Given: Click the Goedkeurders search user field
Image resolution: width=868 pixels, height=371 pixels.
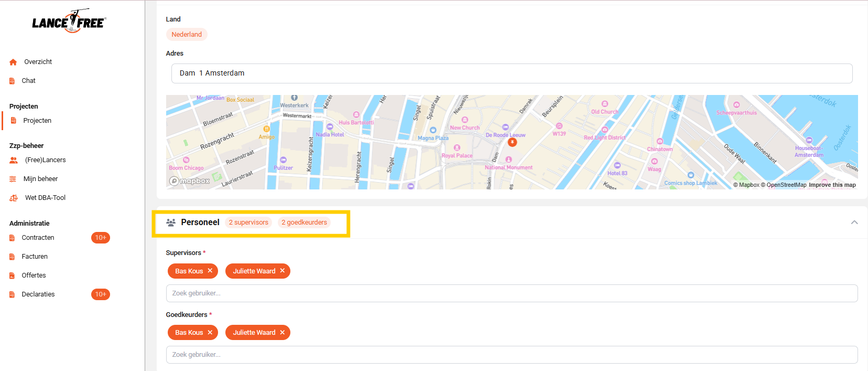Looking at the screenshot, I should (512, 355).
